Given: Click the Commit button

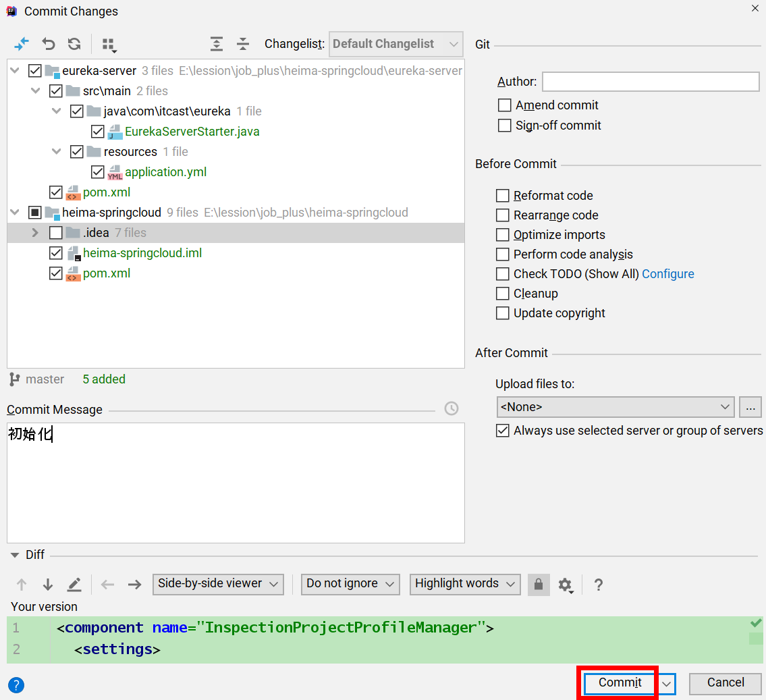Looking at the screenshot, I should [620, 683].
